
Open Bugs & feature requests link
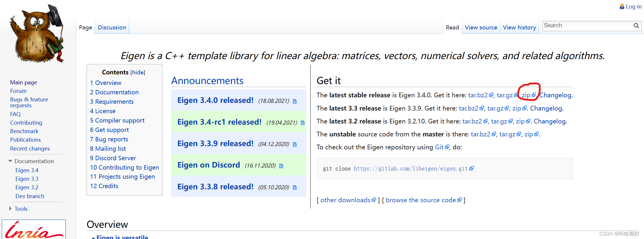click(x=29, y=102)
